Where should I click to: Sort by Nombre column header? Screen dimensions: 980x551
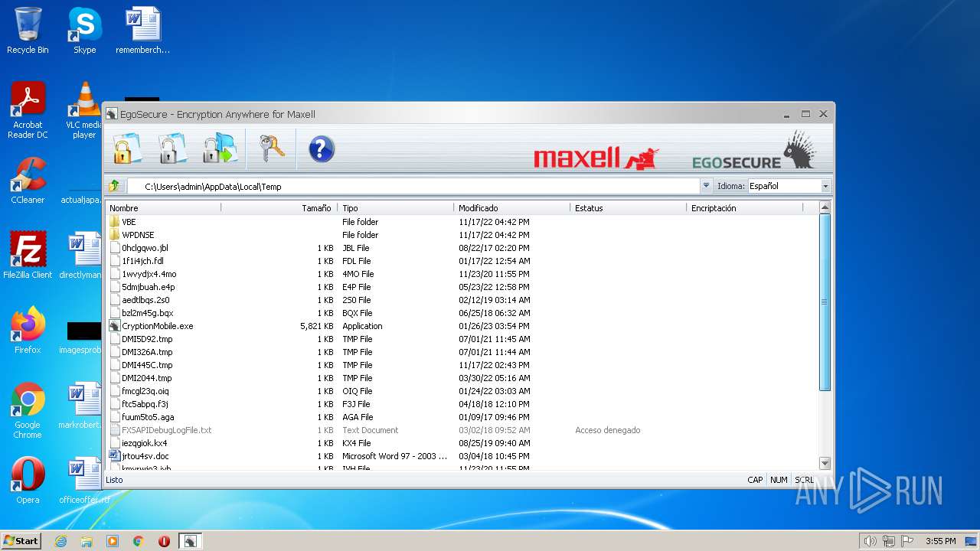pos(164,208)
